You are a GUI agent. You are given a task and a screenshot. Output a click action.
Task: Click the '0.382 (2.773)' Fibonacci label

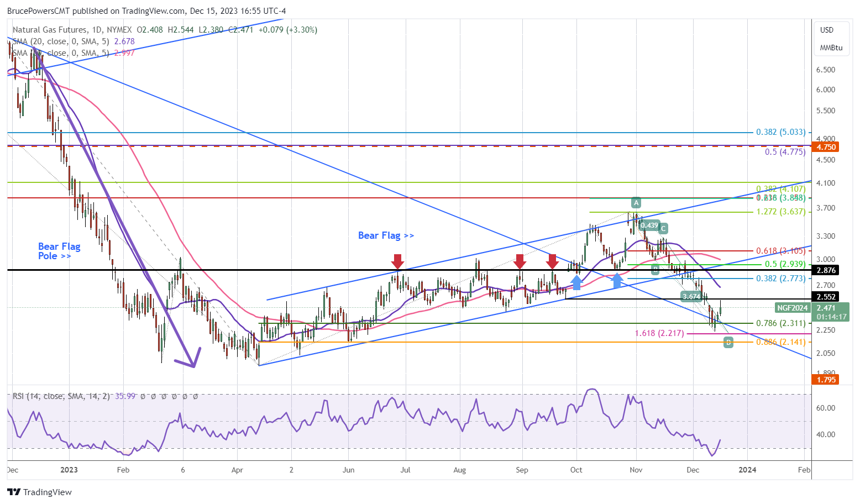click(x=781, y=279)
